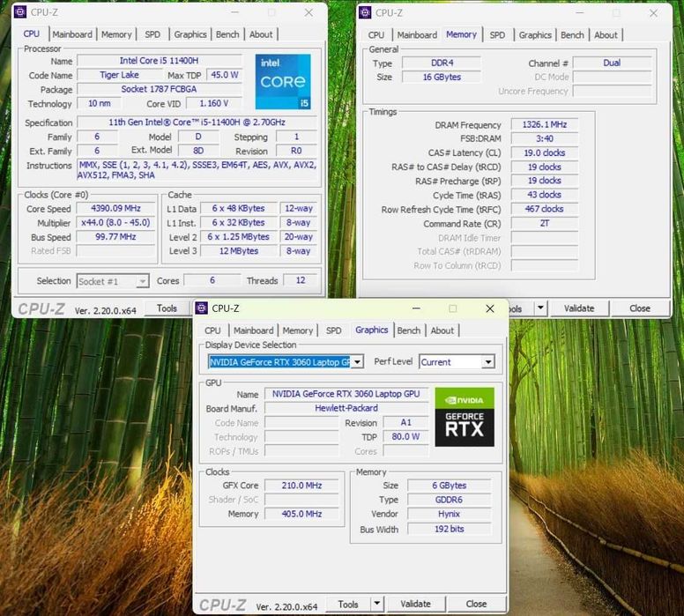684x616 pixels.
Task: Select the CPU tab in CPU window
Action: 32,33
